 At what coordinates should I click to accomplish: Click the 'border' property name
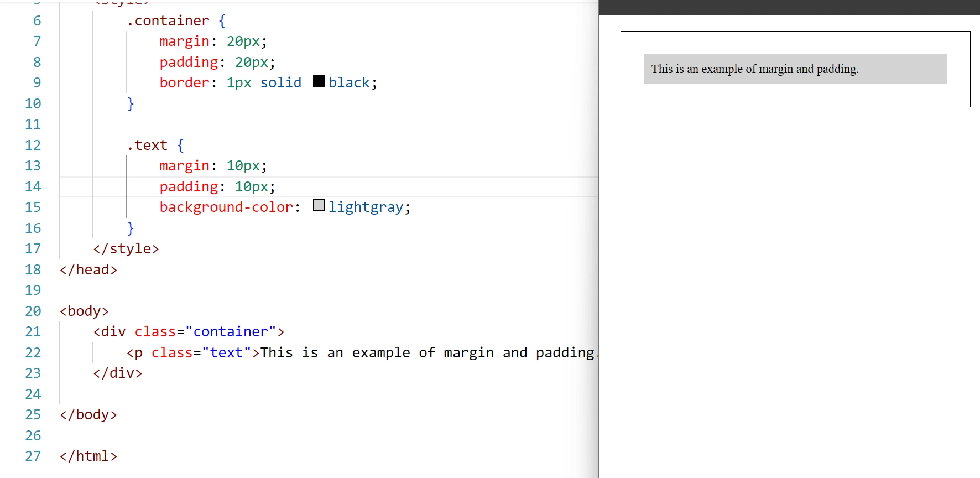(185, 83)
